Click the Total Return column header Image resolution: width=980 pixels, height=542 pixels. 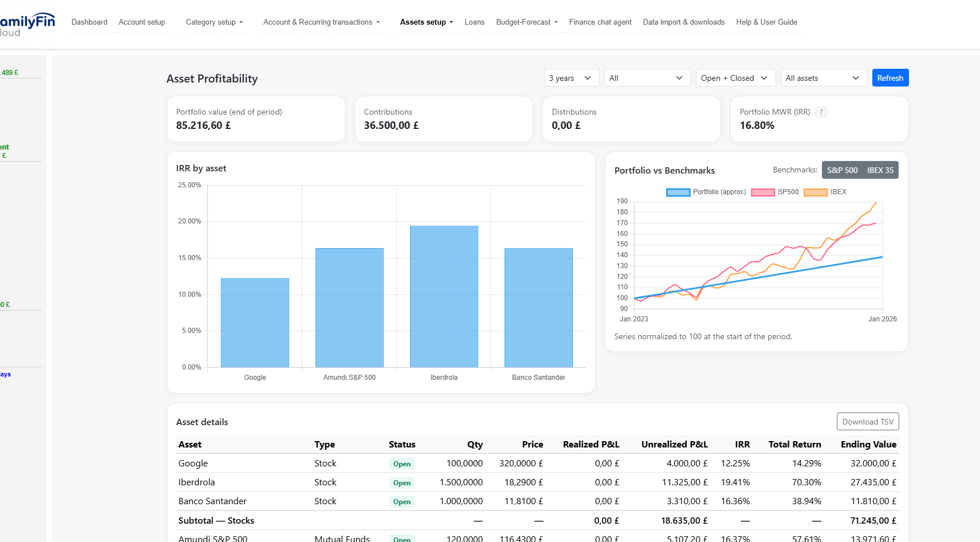click(794, 445)
